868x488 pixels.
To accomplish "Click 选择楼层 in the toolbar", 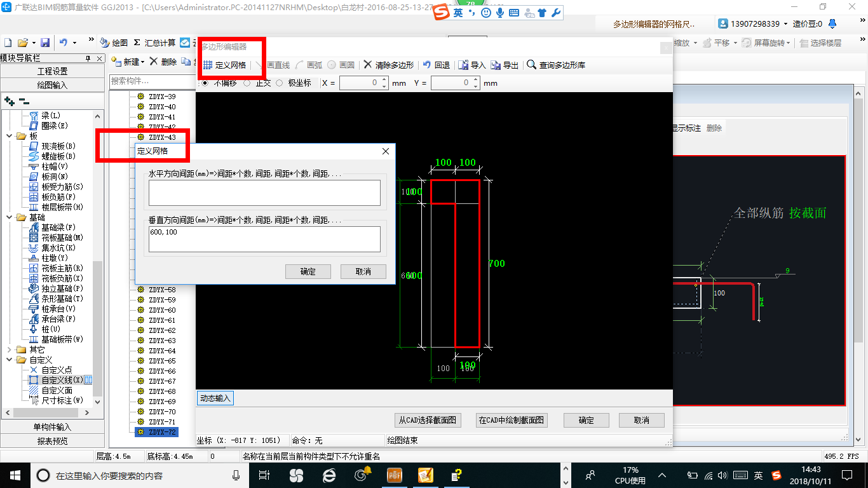I will [x=820, y=43].
